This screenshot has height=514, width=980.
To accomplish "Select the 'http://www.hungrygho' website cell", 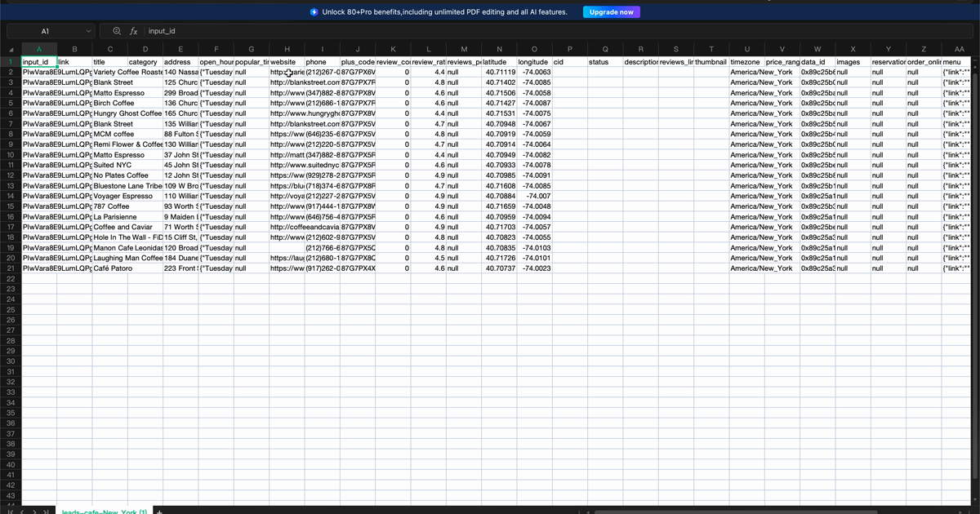I will pyautogui.click(x=305, y=113).
